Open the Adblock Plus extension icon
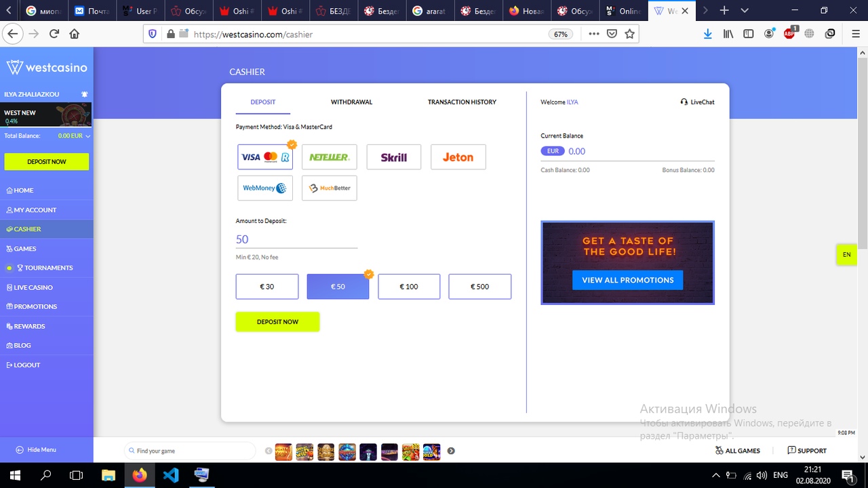 click(x=790, y=33)
